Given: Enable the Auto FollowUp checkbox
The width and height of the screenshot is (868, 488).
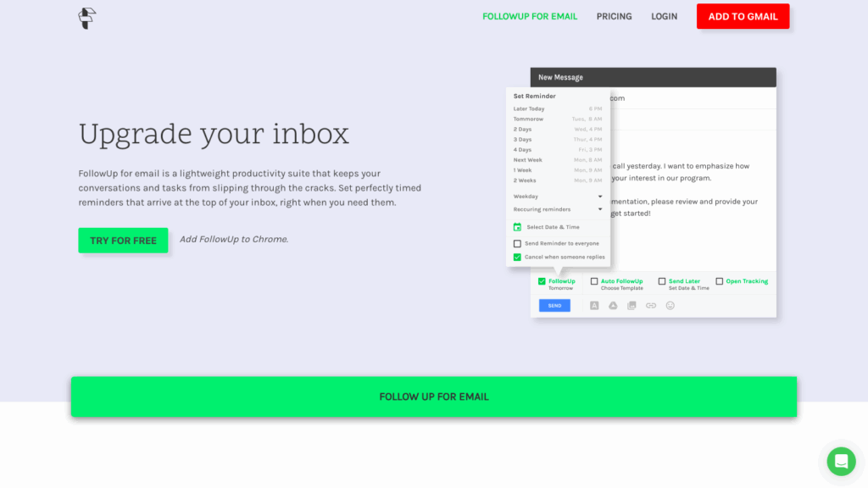Looking at the screenshot, I should coord(594,281).
